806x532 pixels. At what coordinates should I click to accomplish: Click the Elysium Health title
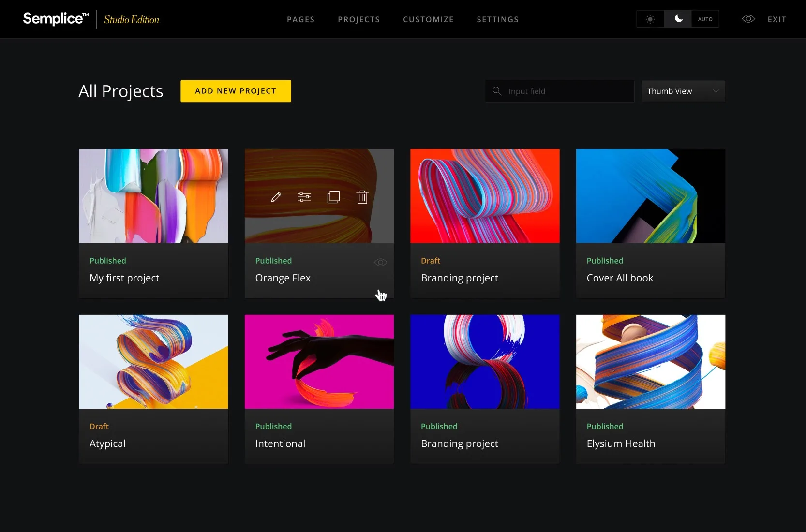(x=621, y=444)
